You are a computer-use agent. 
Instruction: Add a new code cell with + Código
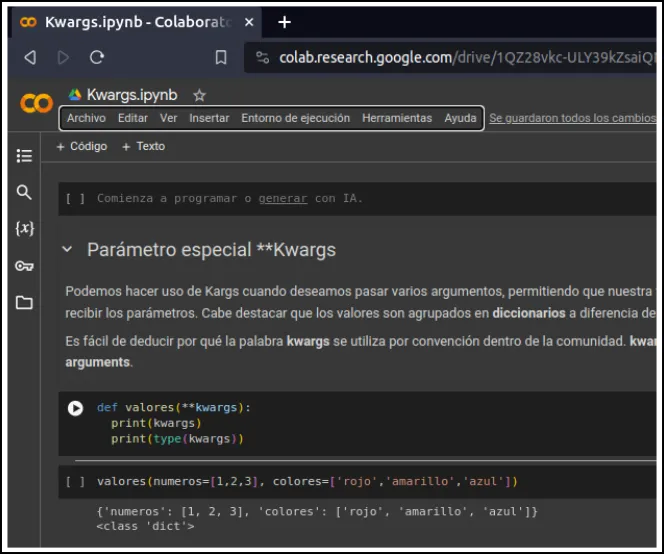[82, 147]
